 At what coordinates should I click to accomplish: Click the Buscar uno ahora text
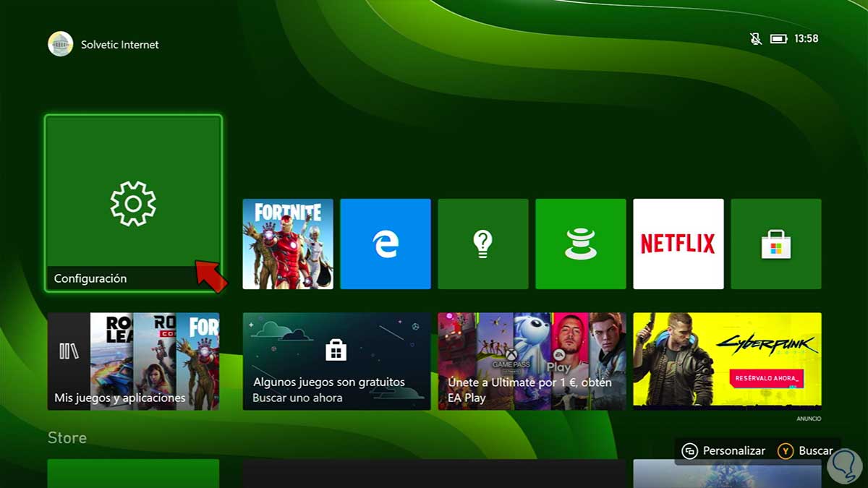click(x=297, y=398)
